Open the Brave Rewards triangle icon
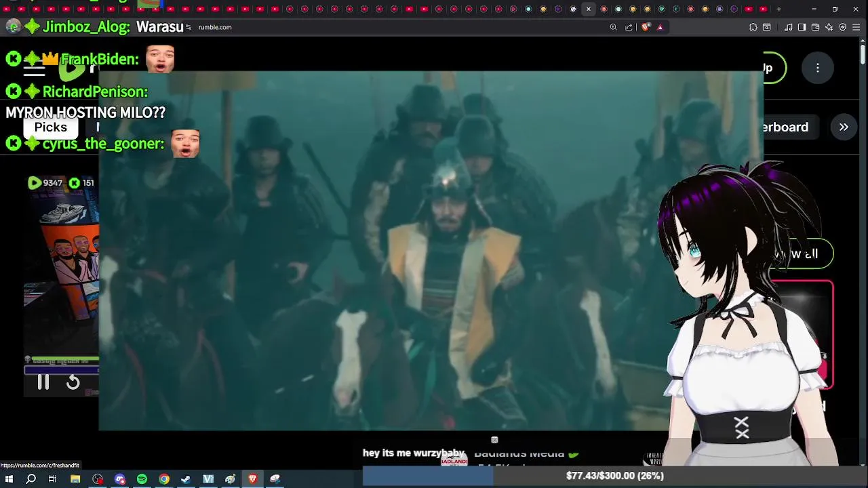Screen dimensions: 868x488 660,27
